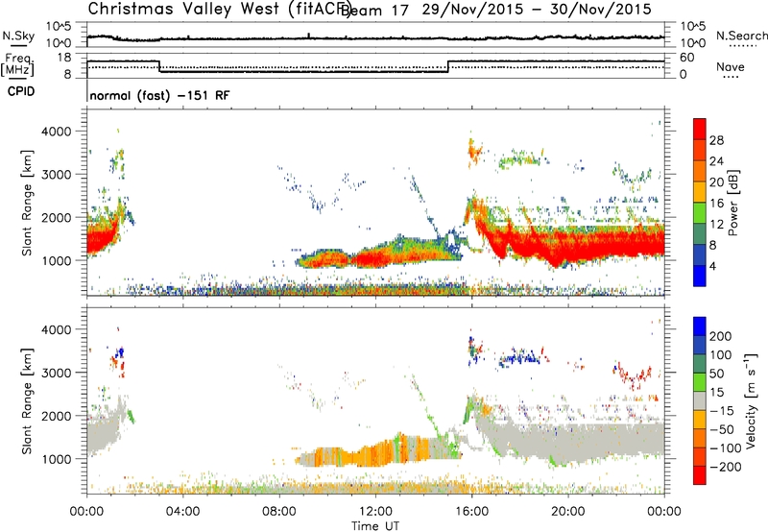Click the '10^5' tick on N.Search axis
The image size is (768, 532).
[693, 26]
